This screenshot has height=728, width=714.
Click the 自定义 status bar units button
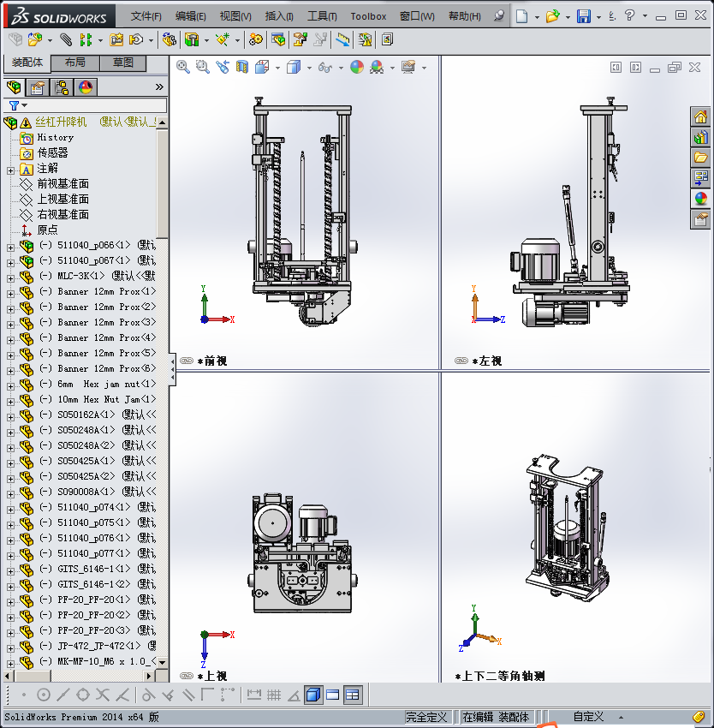tap(589, 717)
